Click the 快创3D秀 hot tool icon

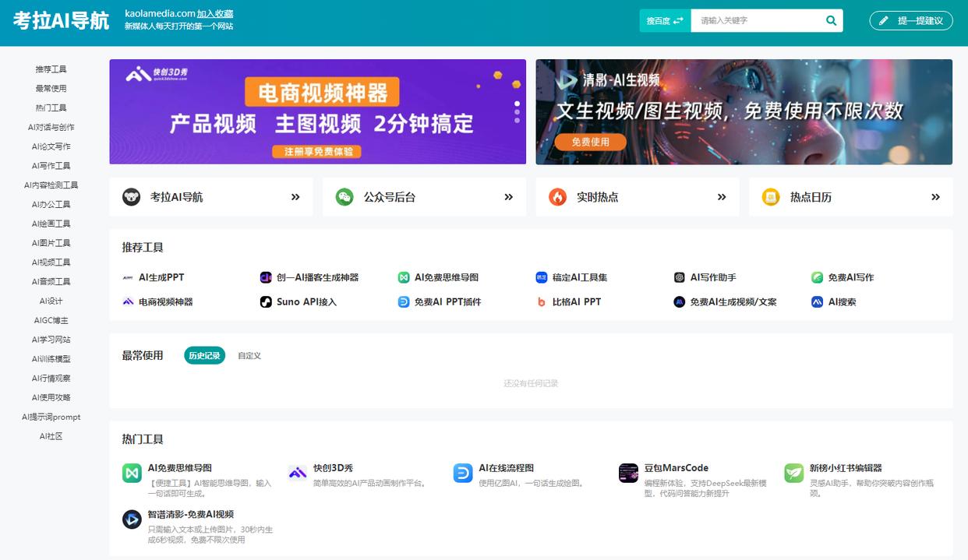(298, 473)
